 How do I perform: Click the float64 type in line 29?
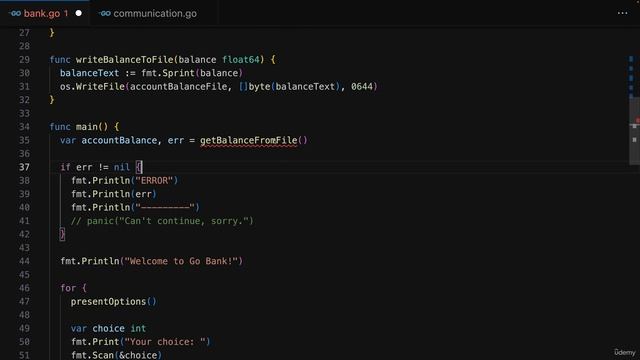[241, 60]
